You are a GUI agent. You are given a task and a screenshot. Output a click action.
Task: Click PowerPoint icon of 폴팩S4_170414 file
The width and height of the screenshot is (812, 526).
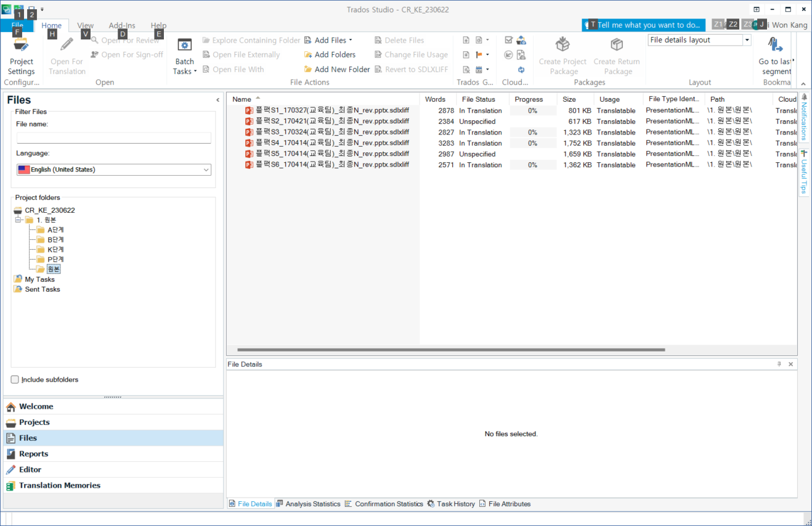[x=249, y=143]
